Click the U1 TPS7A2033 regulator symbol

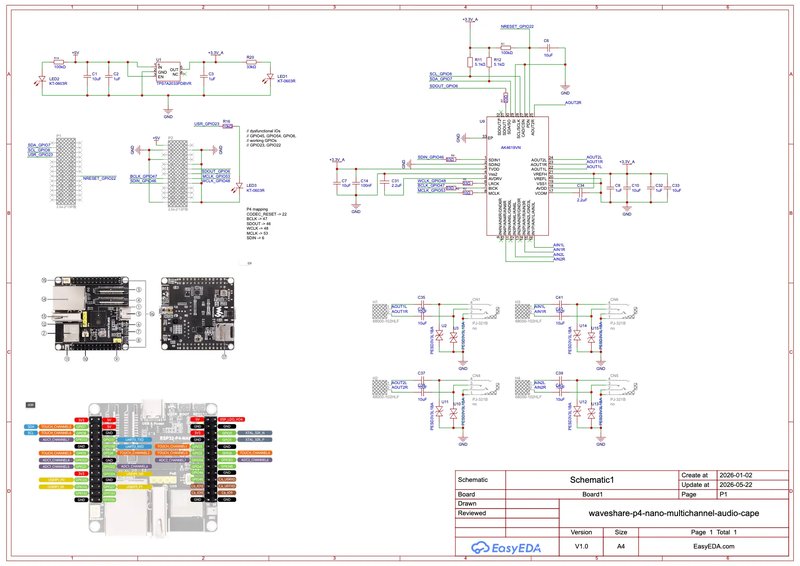168,72
